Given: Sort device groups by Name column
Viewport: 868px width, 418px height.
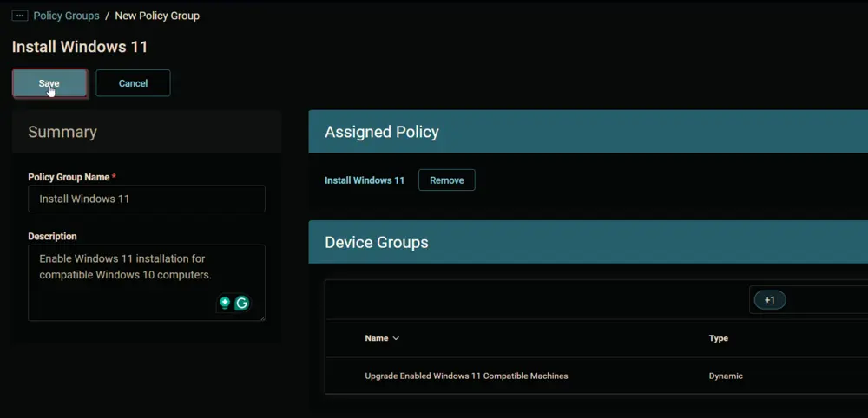Looking at the screenshot, I should pyautogui.click(x=382, y=338).
